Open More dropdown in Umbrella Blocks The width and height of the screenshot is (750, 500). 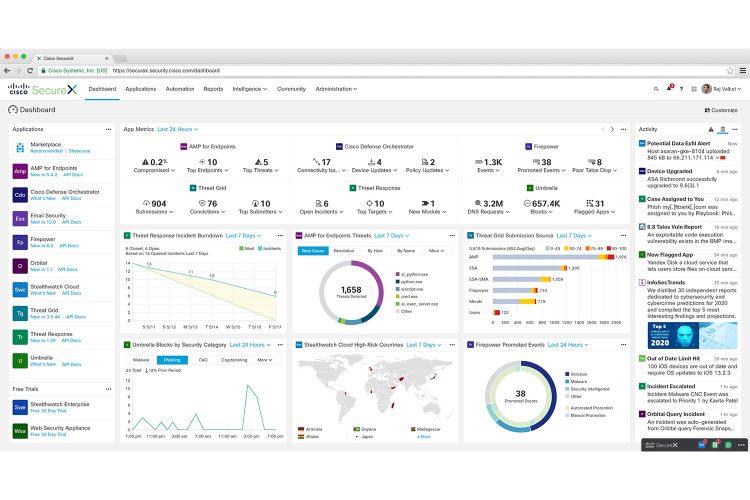coord(265,360)
